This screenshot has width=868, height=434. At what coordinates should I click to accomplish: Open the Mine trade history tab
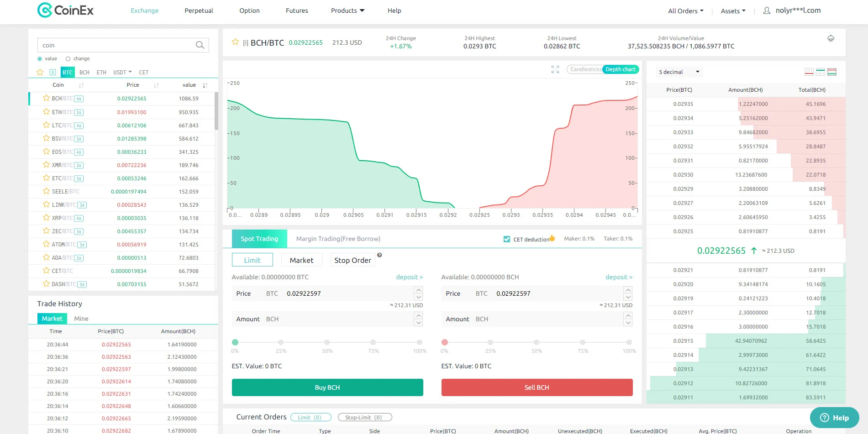tap(81, 319)
